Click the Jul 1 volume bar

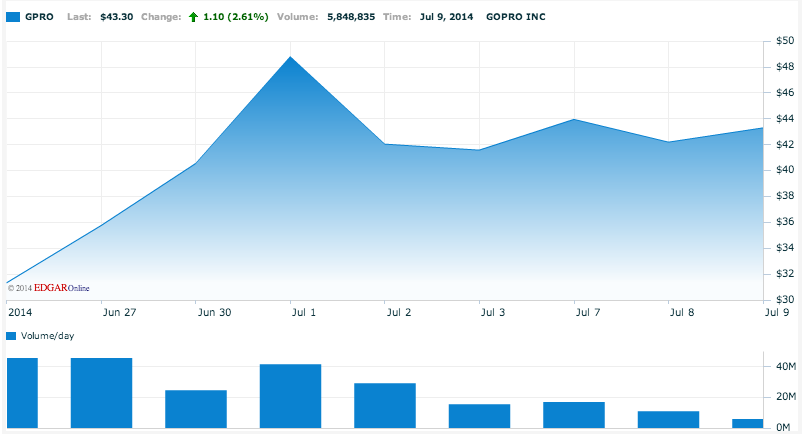(x=291, y=396)
